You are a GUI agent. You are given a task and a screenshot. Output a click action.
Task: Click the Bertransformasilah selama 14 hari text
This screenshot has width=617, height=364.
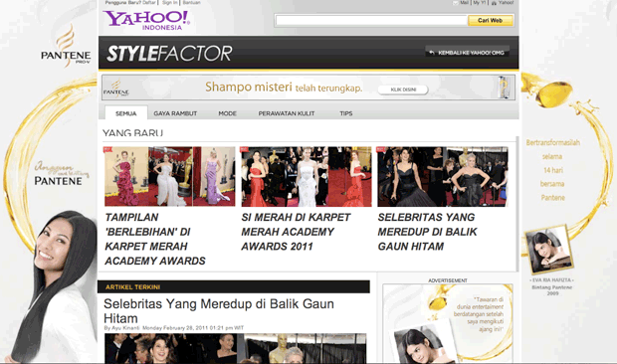coord(553,170)
